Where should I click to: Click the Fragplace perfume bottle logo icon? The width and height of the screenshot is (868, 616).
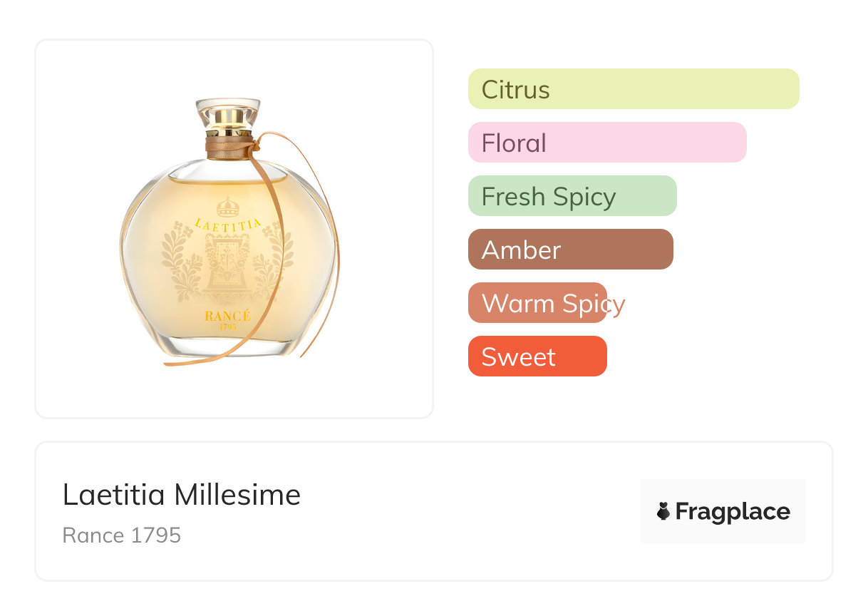pos(663,511)
